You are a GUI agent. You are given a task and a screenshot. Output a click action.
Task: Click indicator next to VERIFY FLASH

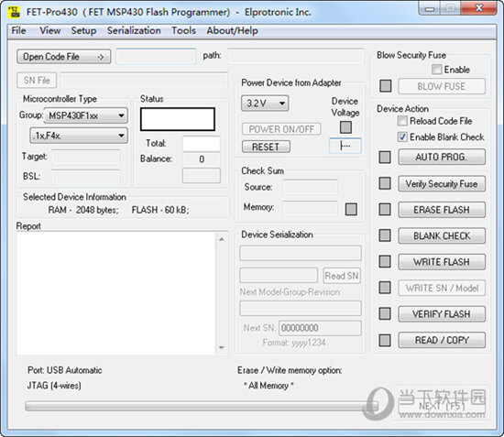click(x=385, y=313)
